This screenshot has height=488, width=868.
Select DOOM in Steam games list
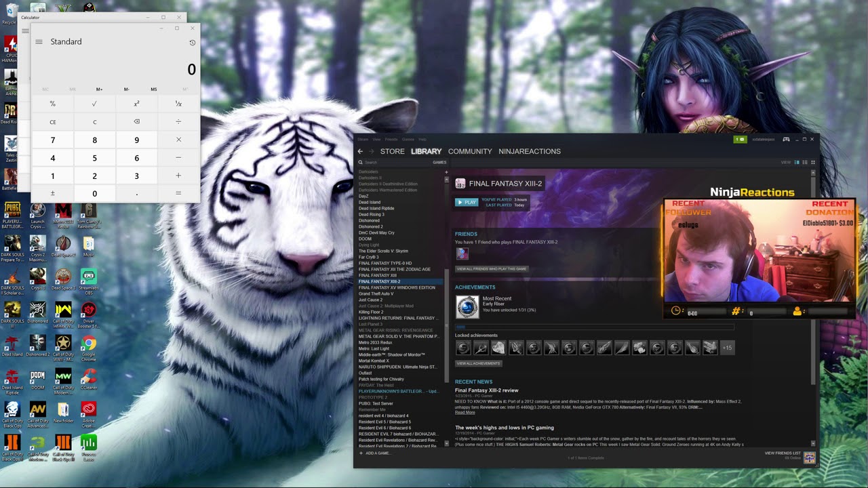[365, 239]
